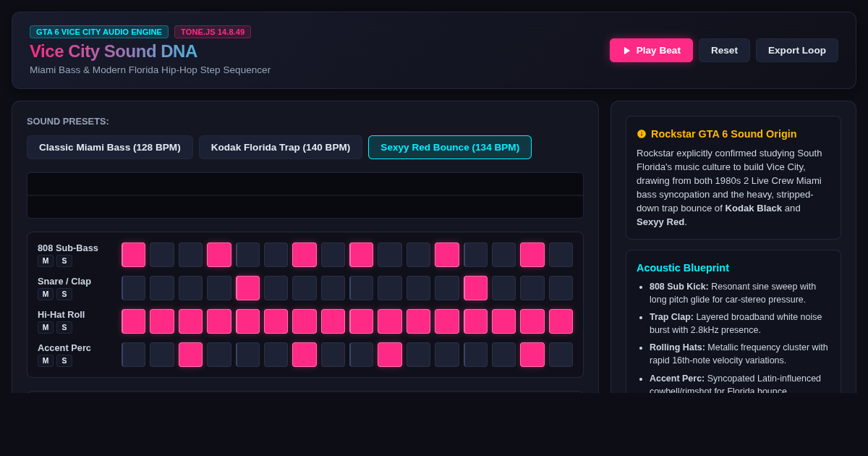Click the Rolling Hats bullet in Acoustic Blueprint
Screen dimensions: 868x456
click(739, 354)
